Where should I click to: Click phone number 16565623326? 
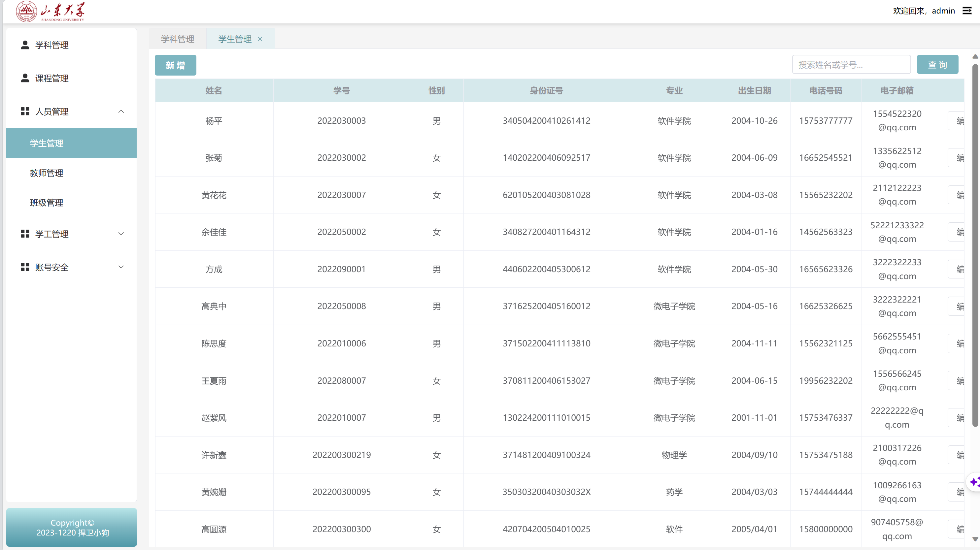(826, 269)
